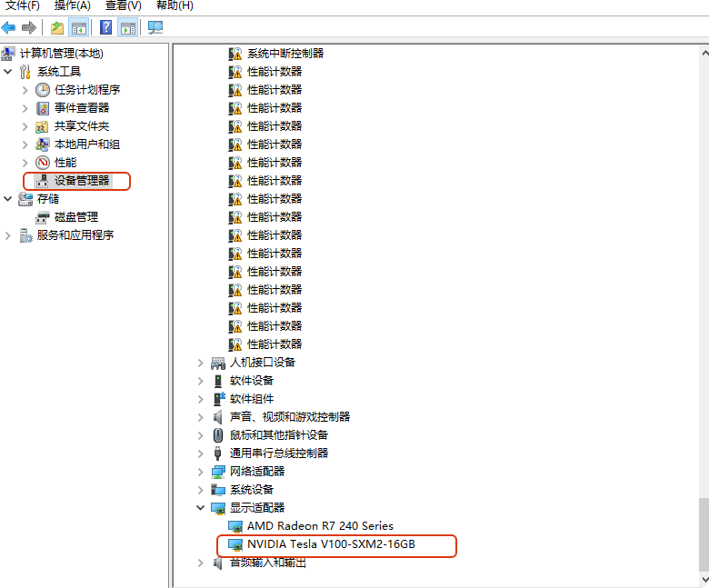
Task: Collapse the 系统工具 tree node
Action: [8, 72]
